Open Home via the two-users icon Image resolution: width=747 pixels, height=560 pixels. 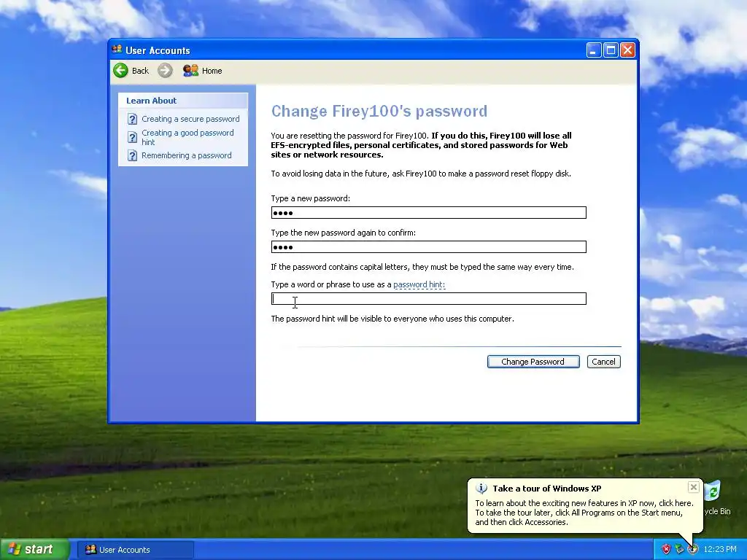pyautogui.click(x=190, y=71)
